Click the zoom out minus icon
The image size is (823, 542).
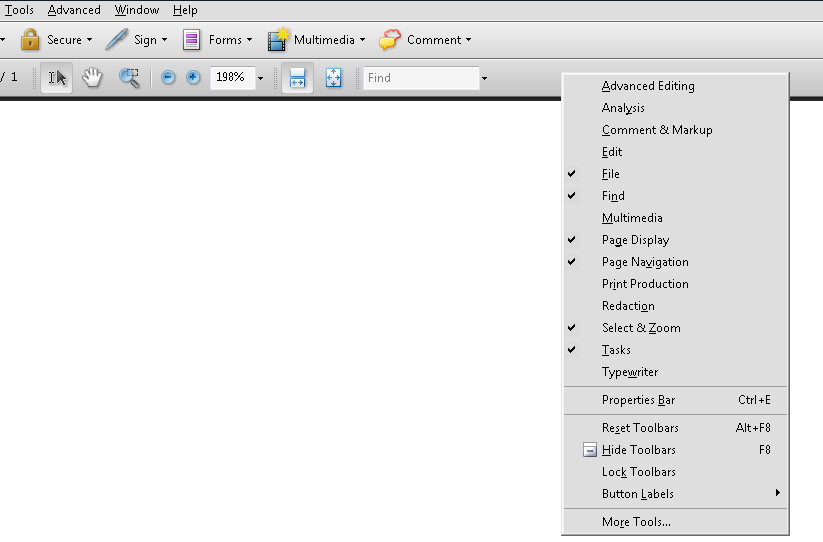click(168, 78)
